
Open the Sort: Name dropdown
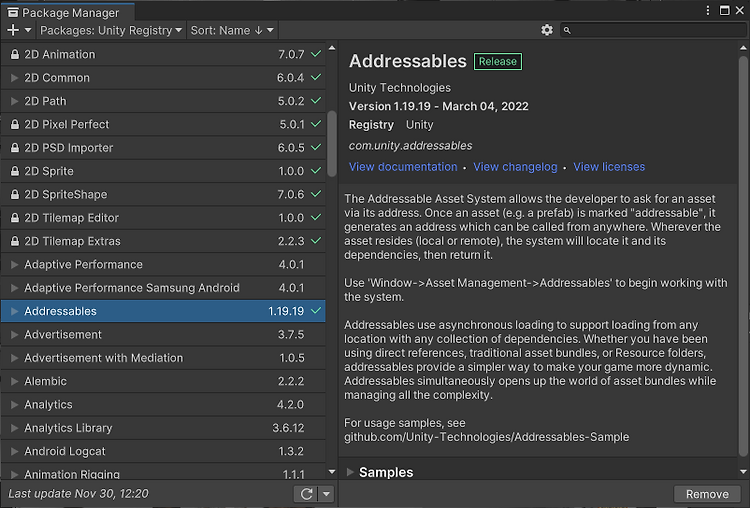[x=232, y=30]
